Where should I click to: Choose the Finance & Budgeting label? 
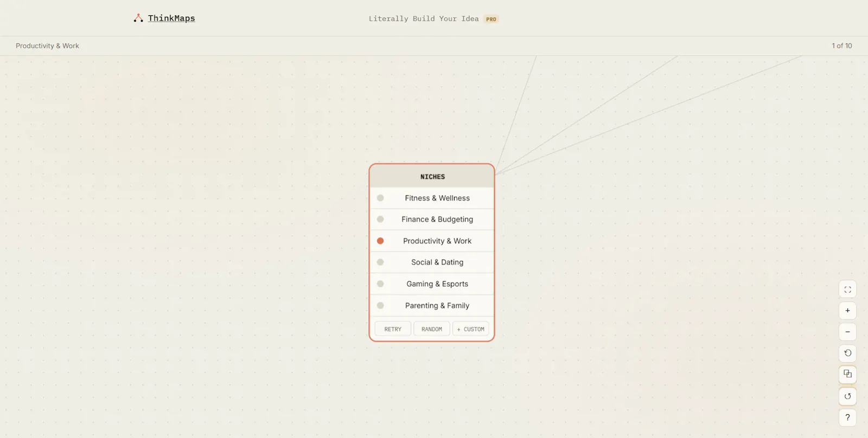click(x=437, y=219)
